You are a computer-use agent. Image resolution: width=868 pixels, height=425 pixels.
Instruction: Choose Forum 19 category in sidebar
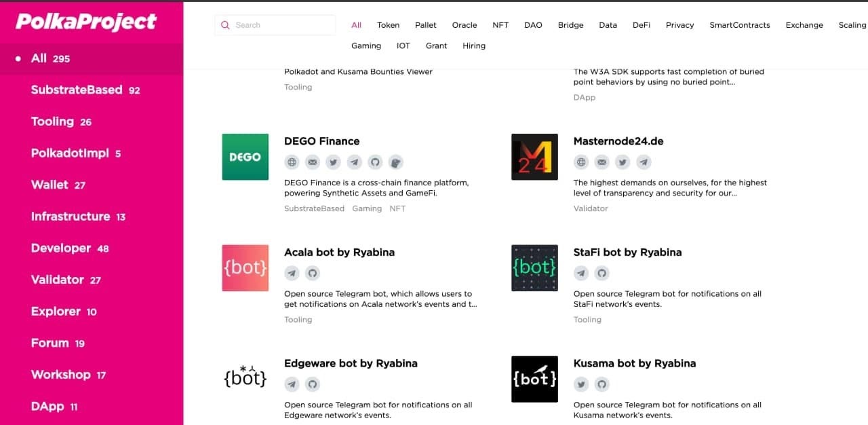click(x=92, y=343)
